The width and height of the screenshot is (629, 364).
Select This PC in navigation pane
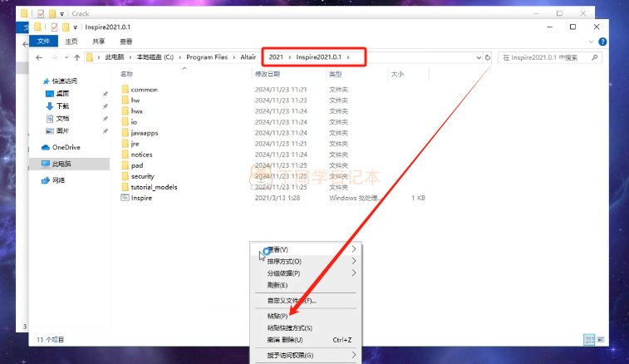57,164
